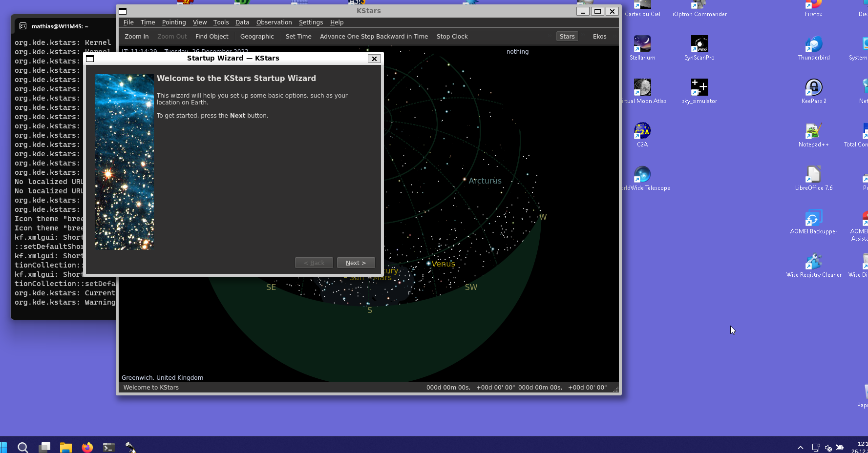Viewport: 868px width, 453px height.
Task: Open the taskbar clock and date
Action: click(860, 447)
